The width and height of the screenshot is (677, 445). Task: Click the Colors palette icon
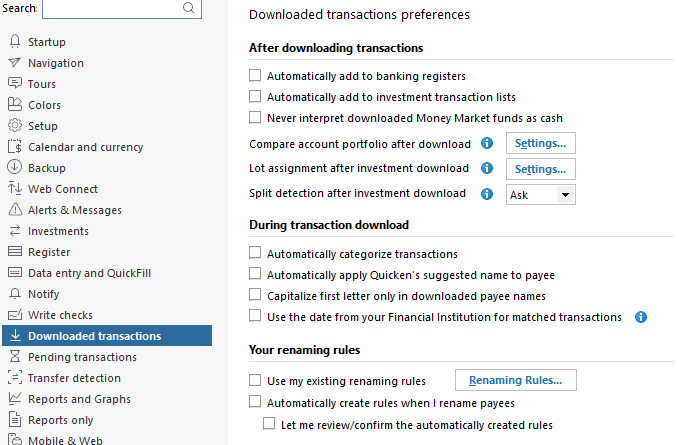[14, 105]
